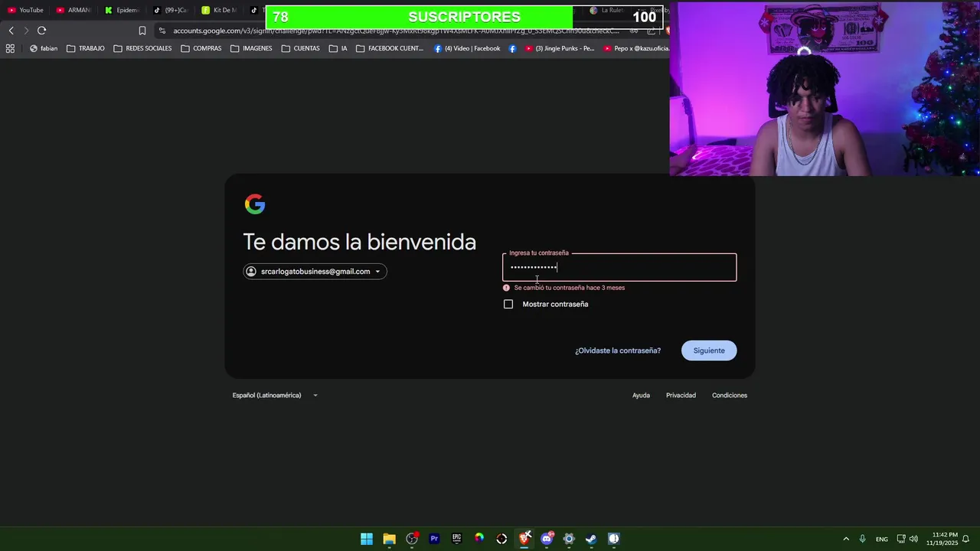Open the Pepo x @kazu.oficial bookmark
The height and width of the screenshot is (551, 980).
636,48
